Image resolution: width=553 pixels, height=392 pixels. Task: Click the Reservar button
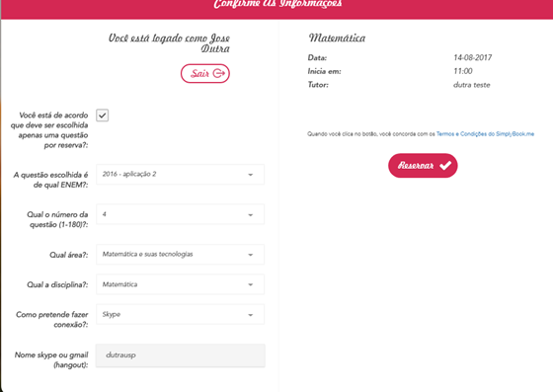423,165
